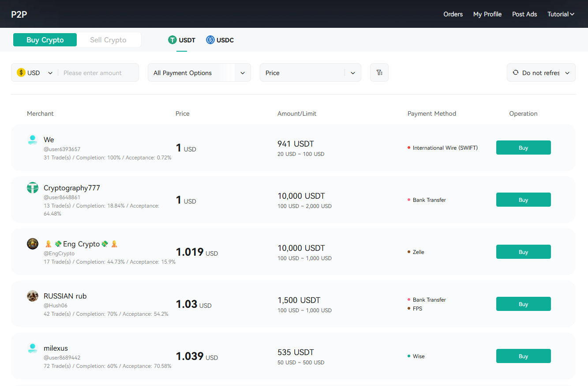Open the Cryptography777 Tether avatar

[x=33, y=188]
